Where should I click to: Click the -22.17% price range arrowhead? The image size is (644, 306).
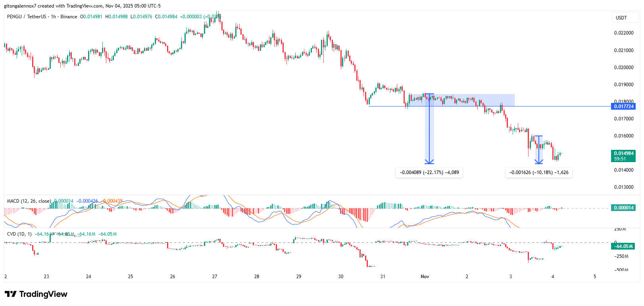pos(429,161)
